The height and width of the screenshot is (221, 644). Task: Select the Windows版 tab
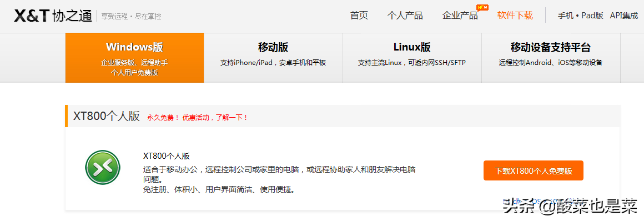pos(134,58)
